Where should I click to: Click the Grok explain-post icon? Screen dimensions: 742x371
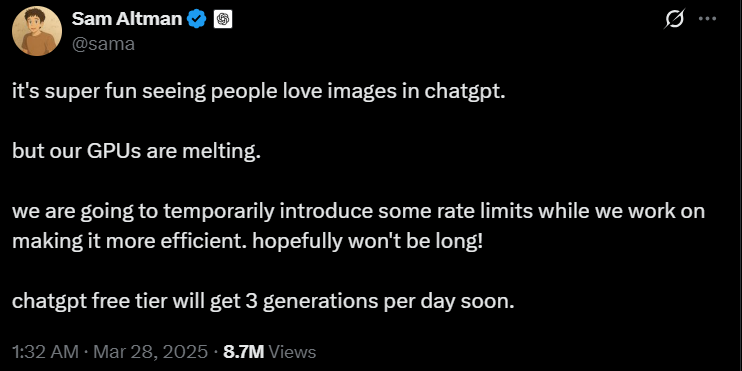[x=674, y=19]
